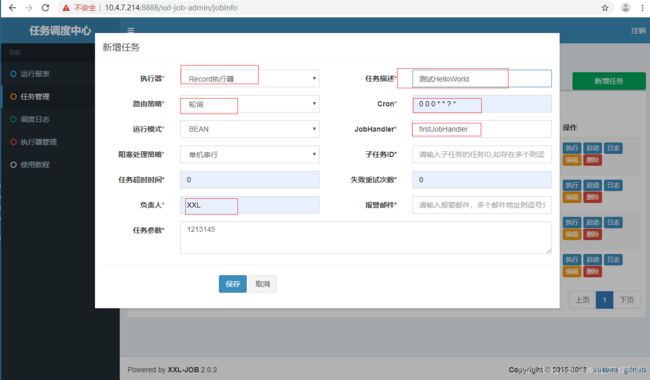Image resolution: width=650 pixels, height=380 pixels.
Task: Go to the previous page with 上页
Action: point(582,300)
